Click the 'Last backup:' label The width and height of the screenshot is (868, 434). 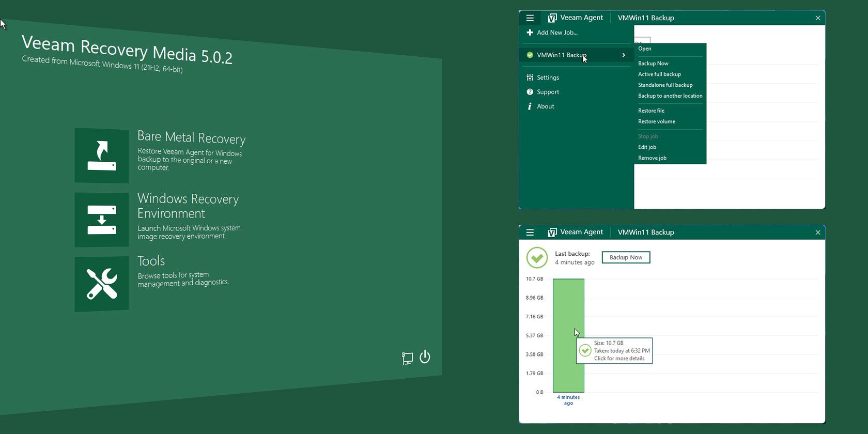click(x=572, y=254)
